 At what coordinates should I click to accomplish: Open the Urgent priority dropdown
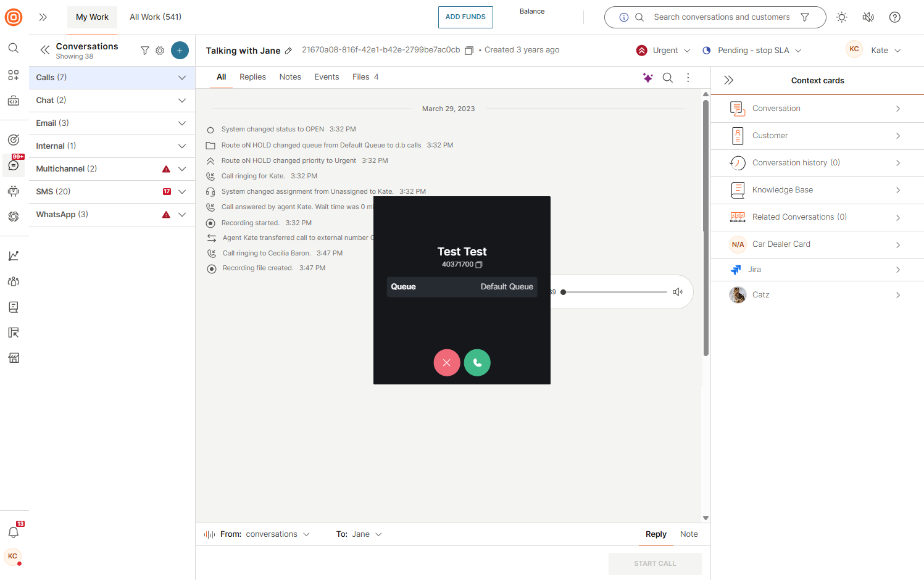point(664,51)
